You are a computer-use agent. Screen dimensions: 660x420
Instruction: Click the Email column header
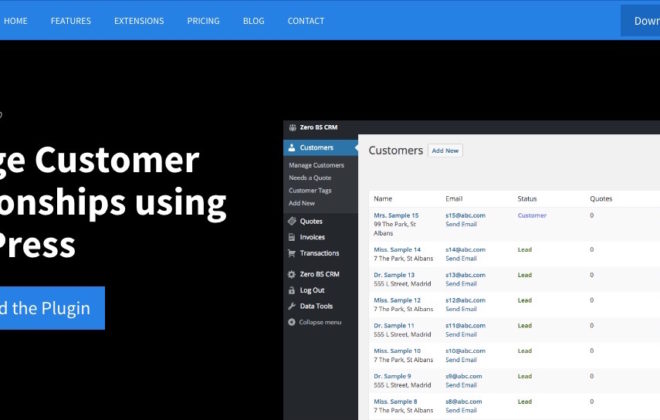pos(454,199)
